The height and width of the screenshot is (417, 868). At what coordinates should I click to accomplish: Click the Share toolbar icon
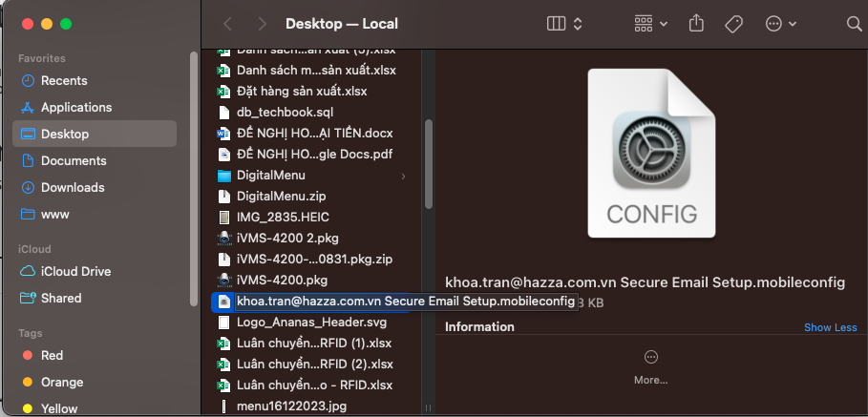tap(696, 23)
